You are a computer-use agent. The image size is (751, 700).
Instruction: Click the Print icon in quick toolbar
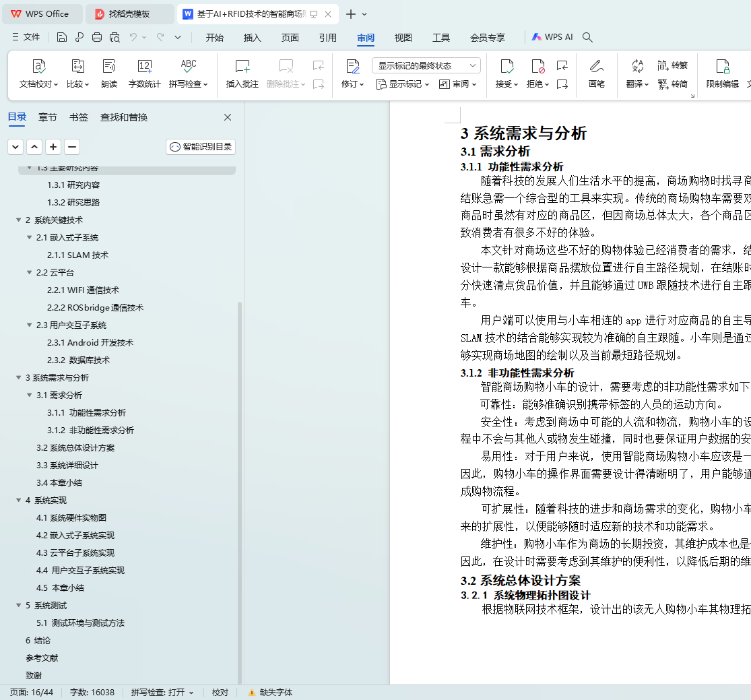(x=97, y=37)
